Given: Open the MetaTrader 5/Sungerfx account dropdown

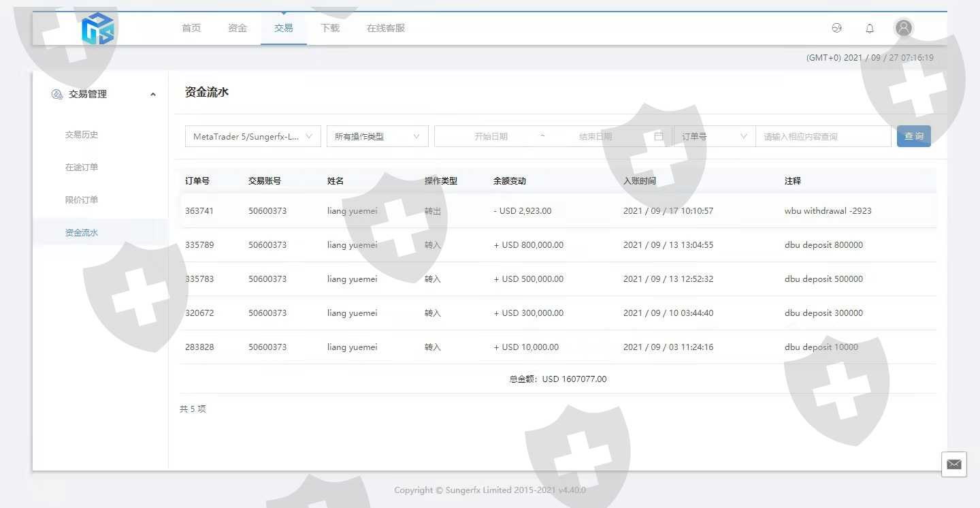Looking at the screenshot, I should click(252, 136).
